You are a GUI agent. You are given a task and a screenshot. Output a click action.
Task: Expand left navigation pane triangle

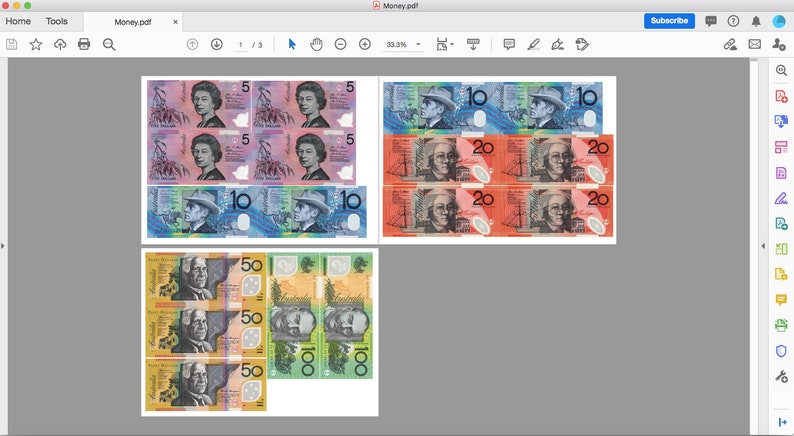point(3,246)
